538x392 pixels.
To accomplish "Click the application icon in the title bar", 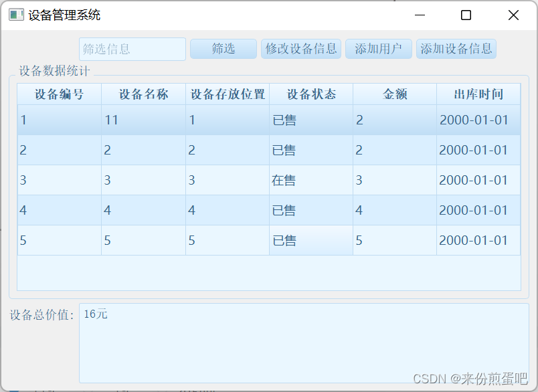I will [15, 14].
